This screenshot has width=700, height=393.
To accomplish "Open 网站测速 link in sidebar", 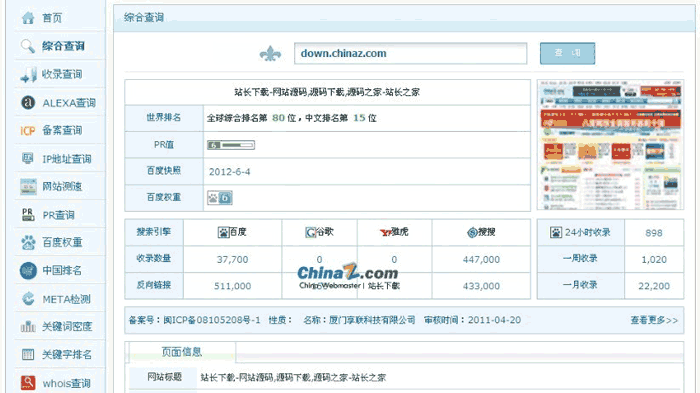I will [62, 186].
